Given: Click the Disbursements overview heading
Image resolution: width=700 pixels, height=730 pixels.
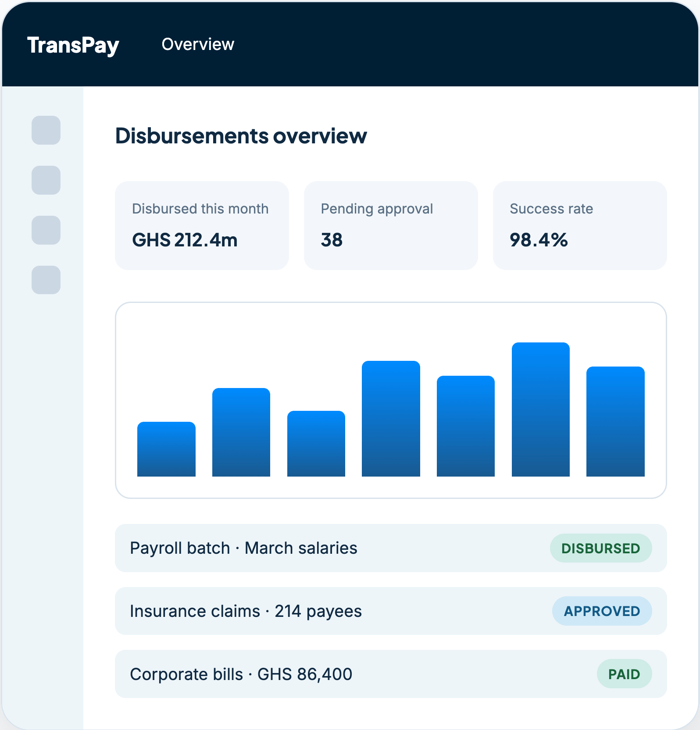Looking at the screenshot, I should 241,136.
